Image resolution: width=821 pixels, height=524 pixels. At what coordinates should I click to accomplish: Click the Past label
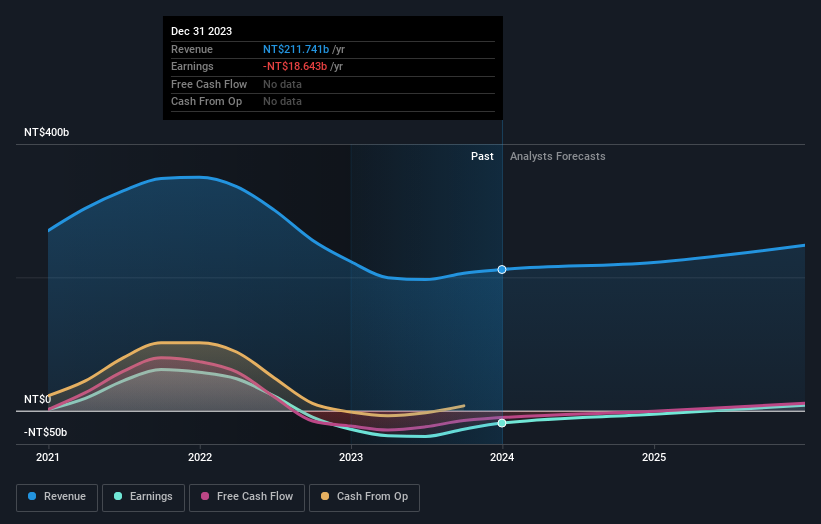click(482, 157)
